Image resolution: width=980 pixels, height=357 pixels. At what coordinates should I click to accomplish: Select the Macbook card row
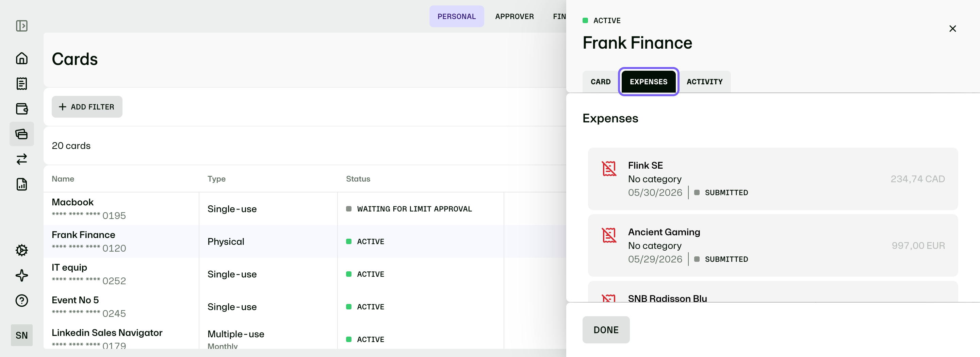[305, 209]
